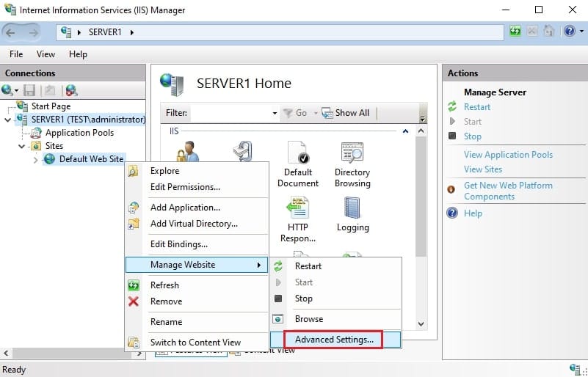Open the HTTP Response Headers feature
Viewport: 588px width, 377px height.
298,219
